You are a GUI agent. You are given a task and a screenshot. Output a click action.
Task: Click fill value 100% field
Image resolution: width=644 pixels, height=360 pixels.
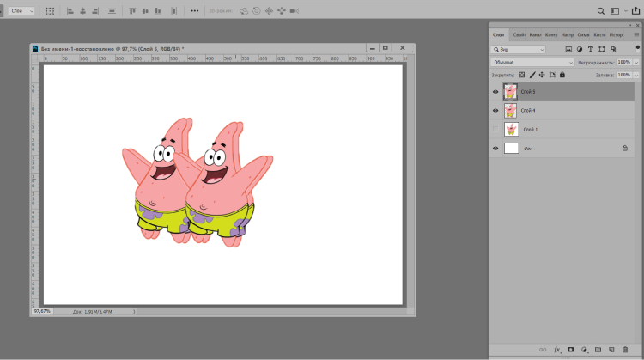coord(624,76)
